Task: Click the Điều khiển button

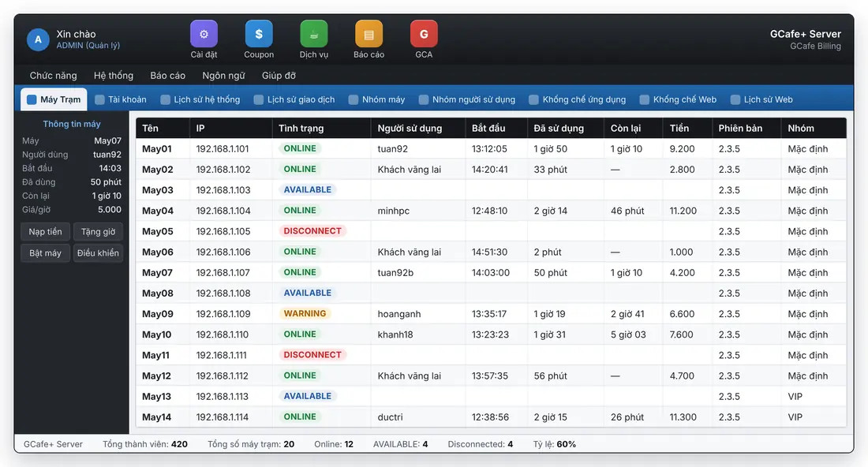Action: 98,253
